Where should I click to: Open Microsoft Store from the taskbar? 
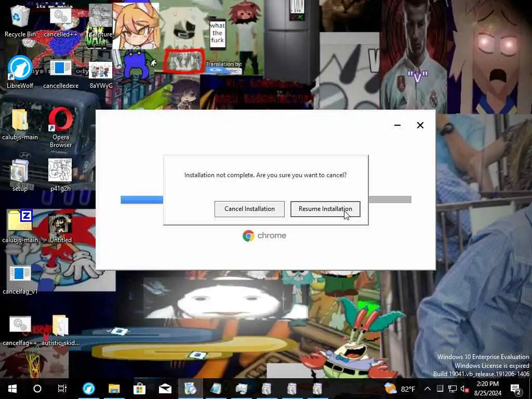(x=139, y=389)
